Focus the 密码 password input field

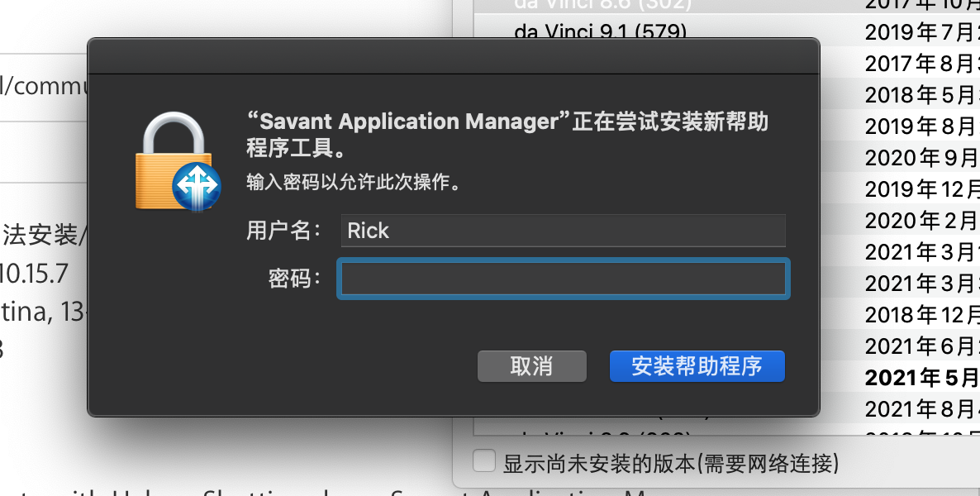click(x=563, y=279)
